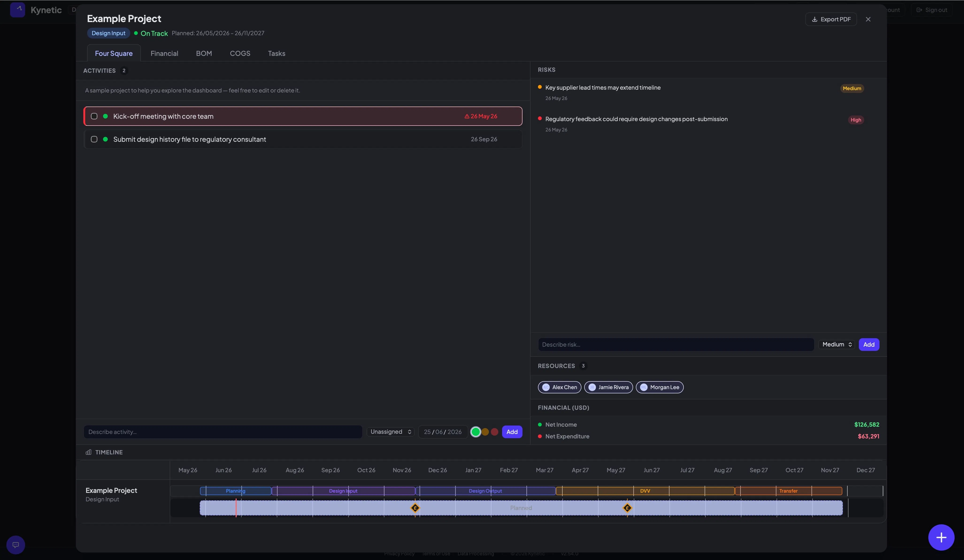Click the Planning phase bar in timeline
Viewport: 964px width, 560px height.
click(236, 491)
